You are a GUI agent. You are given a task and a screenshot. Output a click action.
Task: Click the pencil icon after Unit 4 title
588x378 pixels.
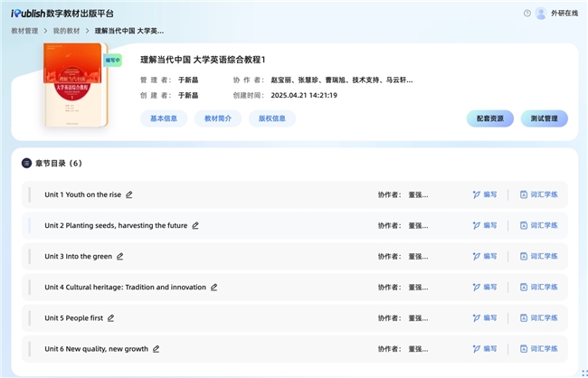click(214, 288)
